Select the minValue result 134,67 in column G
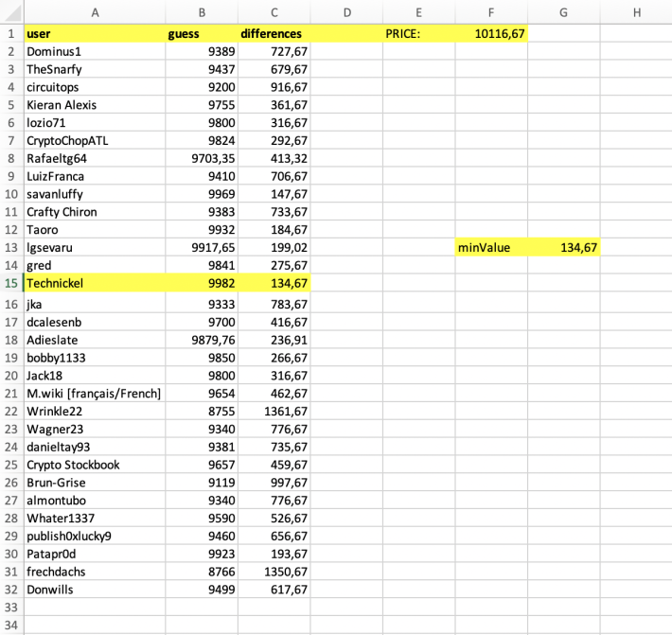Screen dimensions: 672x635 coord(563,247)
